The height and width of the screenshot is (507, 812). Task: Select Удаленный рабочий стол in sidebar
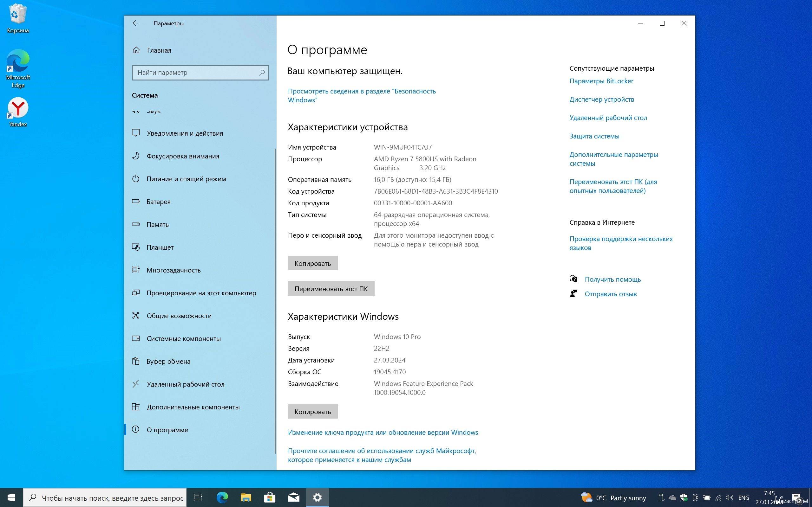[185, 384]
